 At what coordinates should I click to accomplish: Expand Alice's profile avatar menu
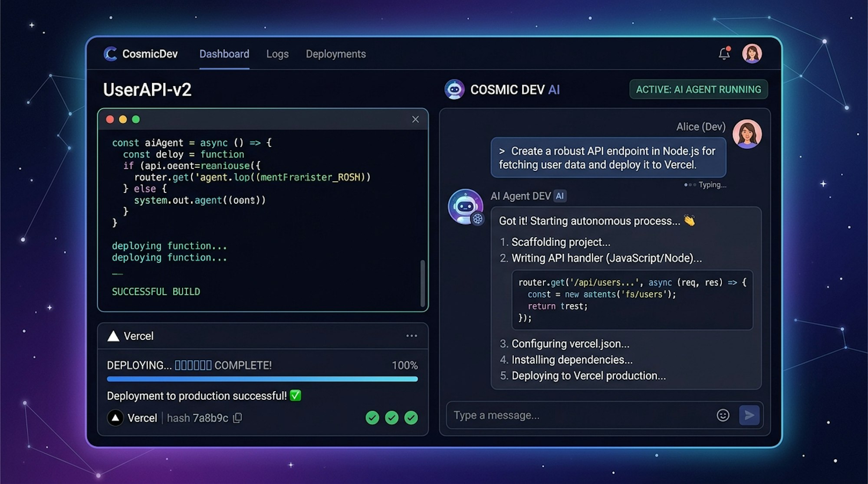[753, 53]
